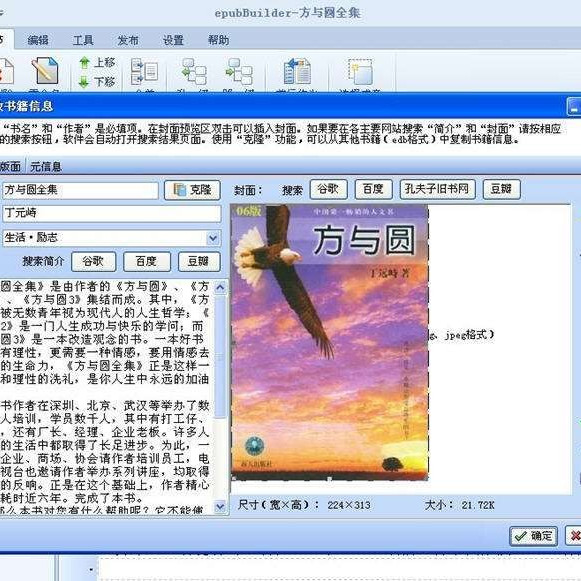Click the summary text scrollbar thumb
The width and height of the screenshot is (581, 581).
[x=220, y=356]
